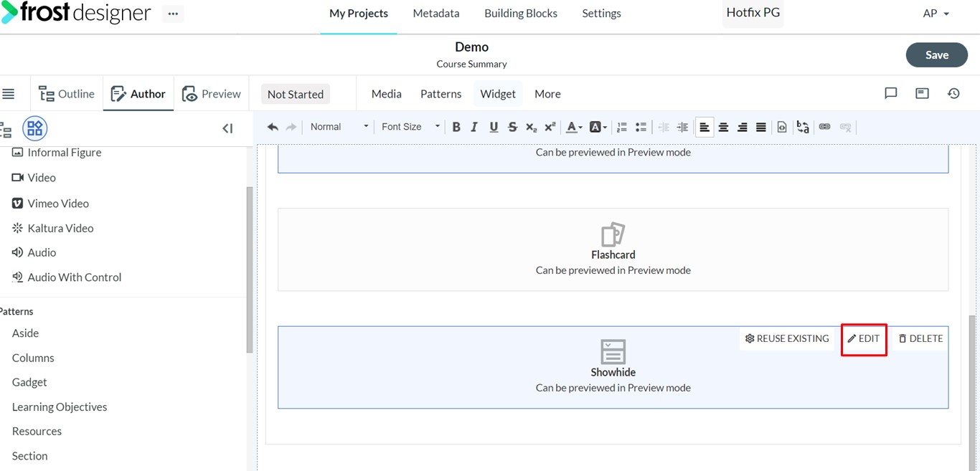Insert a numbered list
Screen dimensions: 980x471
(x=622, y=127)
